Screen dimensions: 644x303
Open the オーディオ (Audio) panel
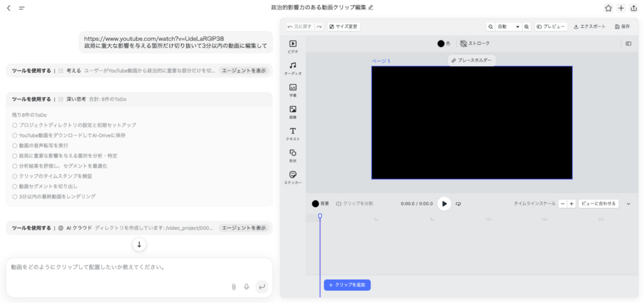292,68
